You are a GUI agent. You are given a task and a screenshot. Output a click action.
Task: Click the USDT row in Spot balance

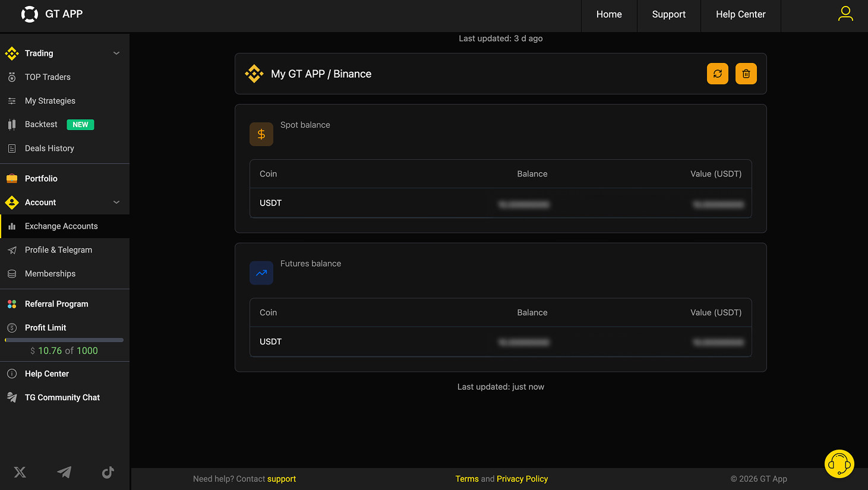[500, 203]
